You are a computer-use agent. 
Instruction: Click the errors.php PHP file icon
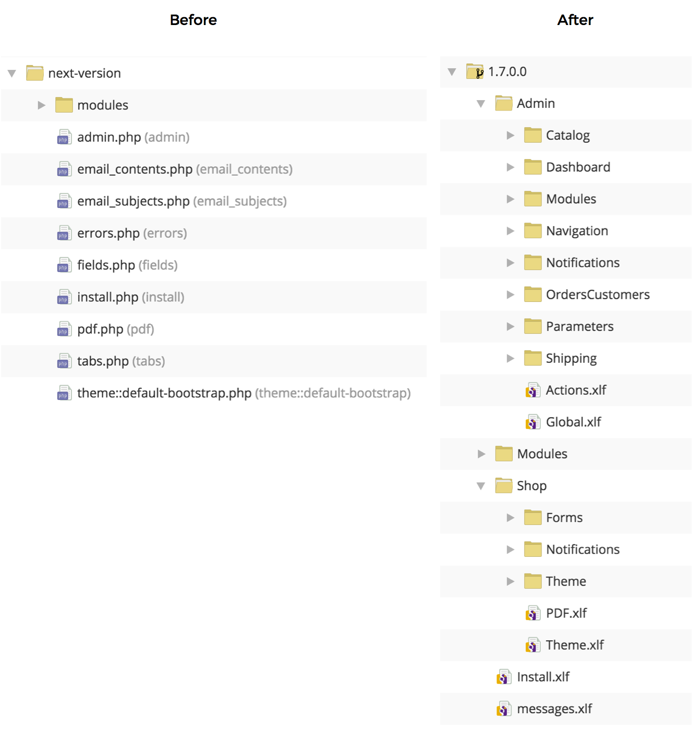(x=64, y=233)
